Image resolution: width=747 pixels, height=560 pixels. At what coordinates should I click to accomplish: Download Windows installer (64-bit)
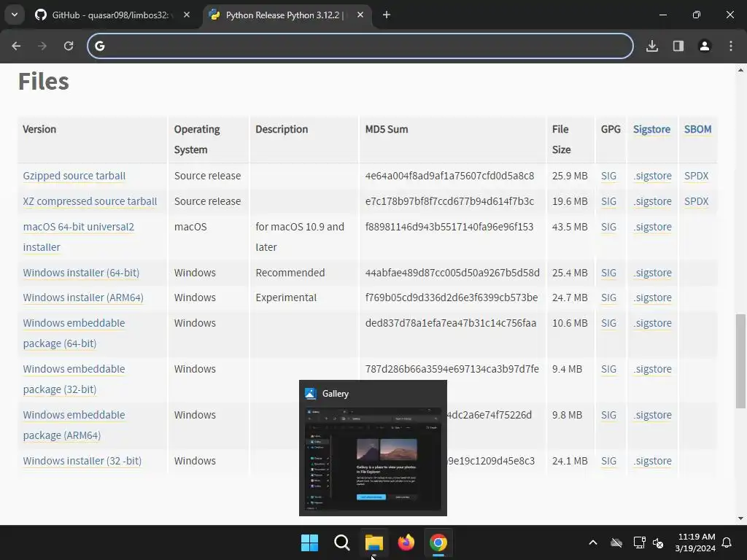(x=81, y=273)
